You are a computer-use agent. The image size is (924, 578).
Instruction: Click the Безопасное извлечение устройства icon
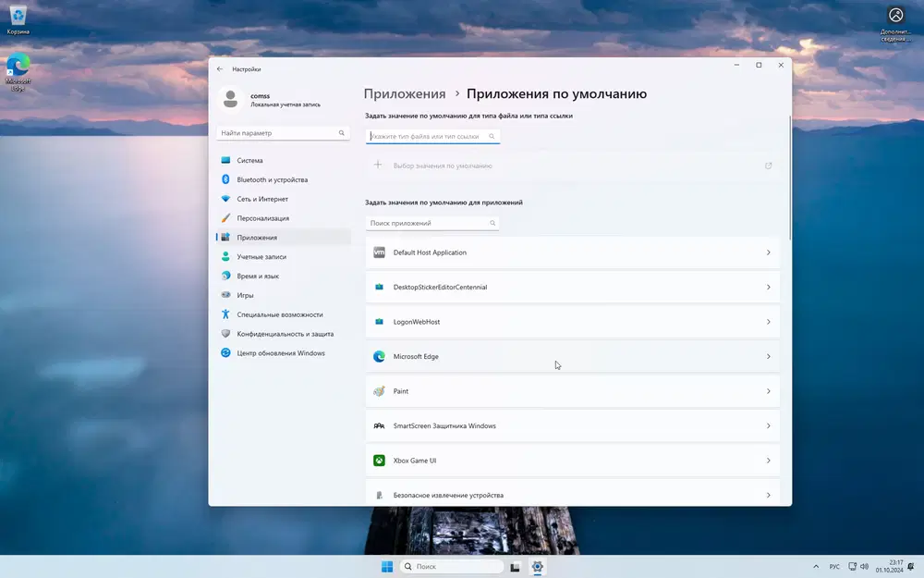point(379,496)
